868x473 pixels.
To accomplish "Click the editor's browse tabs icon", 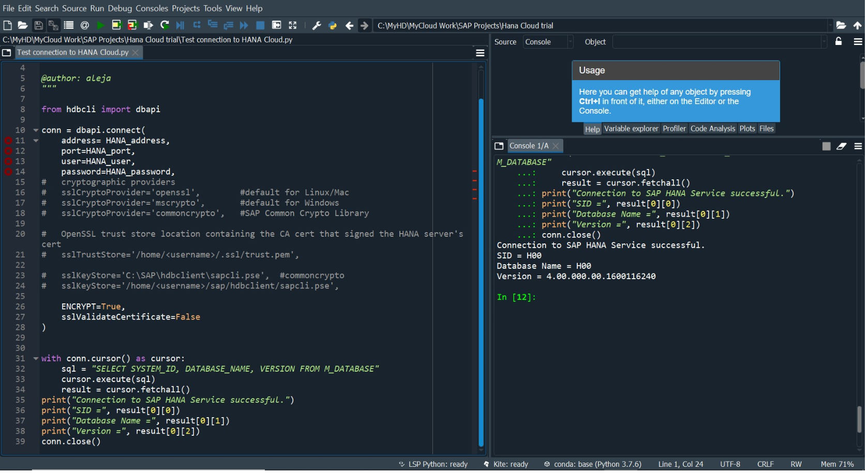I will click(7, 53).
